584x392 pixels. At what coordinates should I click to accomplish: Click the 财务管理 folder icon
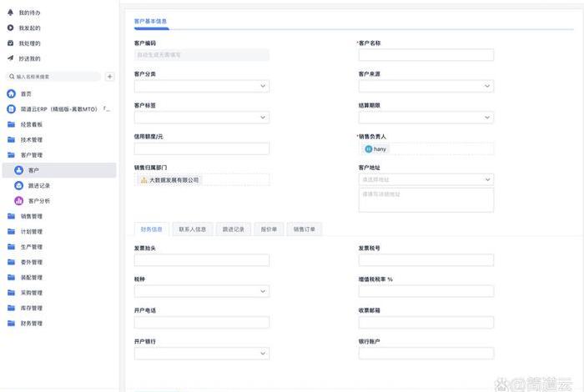[11, 323]
